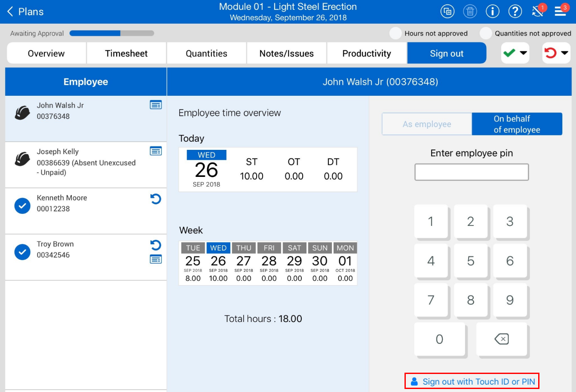Open the help question mark icon
576x392 pixels.
pos(515,12)
